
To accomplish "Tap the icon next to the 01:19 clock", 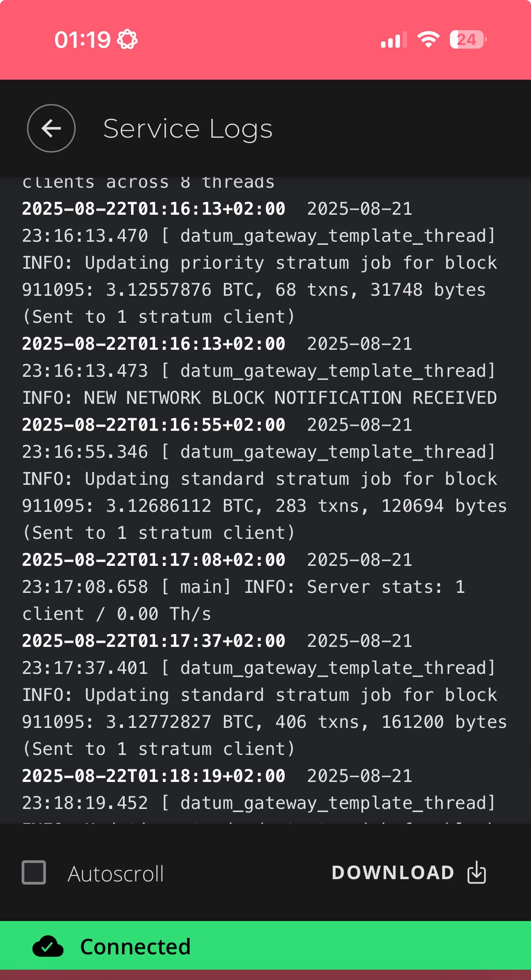I will click(x=127, y=40).
